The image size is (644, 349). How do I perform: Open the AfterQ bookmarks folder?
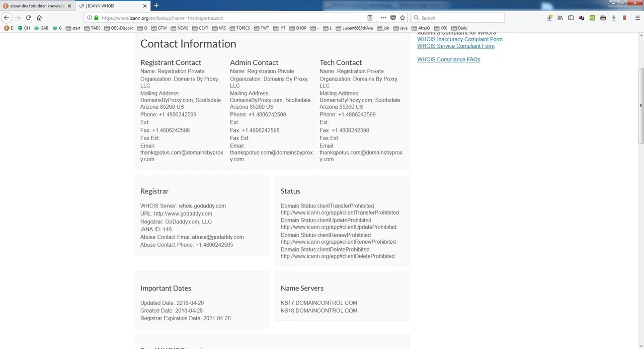click(x=421, y=28)
